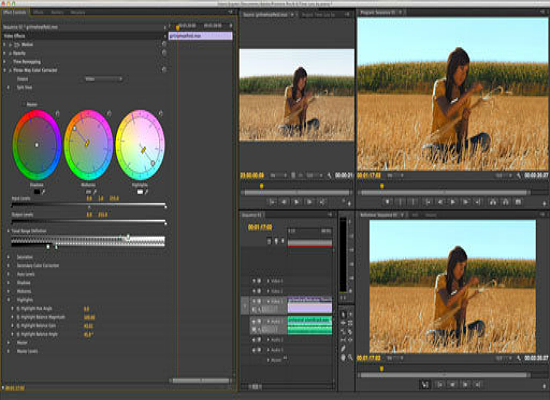Expand the Master Levels section

[8, 351]
